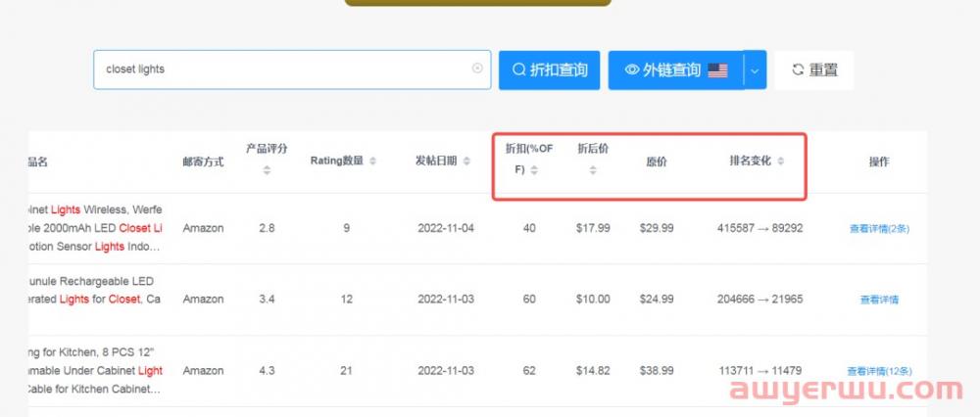Image resolution: width=980 pixels, height=417 pixels.
Task: Focus the closet lights search input
Action: pos(284,69)
